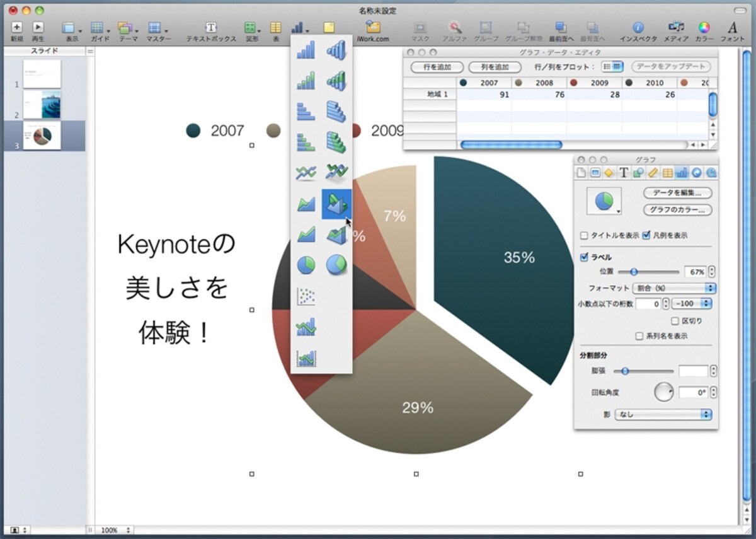The width and height of the screenshot is (756, 539).
Task: Choose the 2D horizontal bar chart type
Action: click(x=306, y=111)
